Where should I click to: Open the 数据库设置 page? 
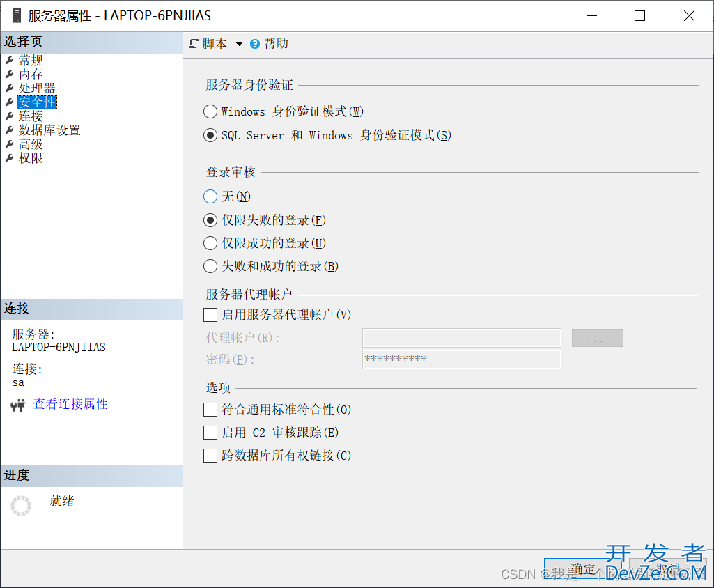49,130
